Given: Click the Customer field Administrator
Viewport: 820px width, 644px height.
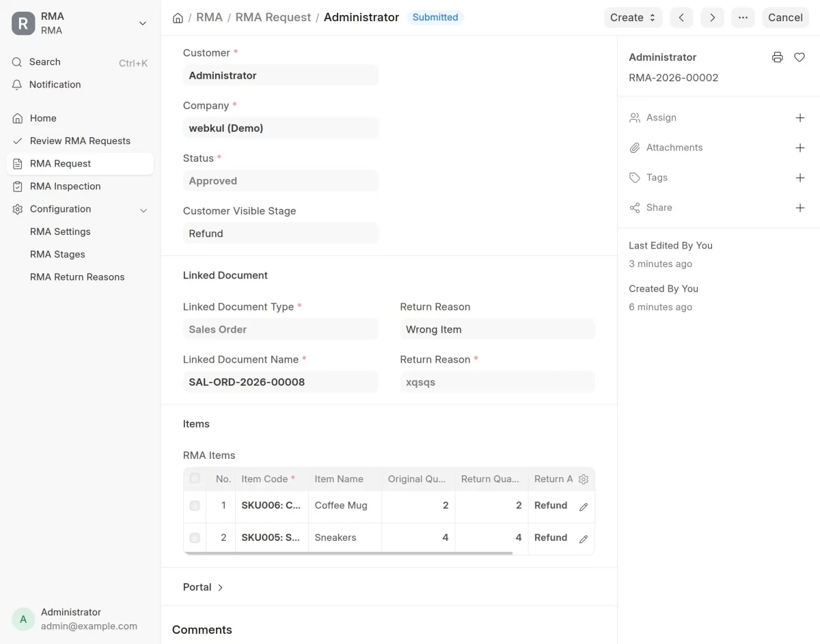Looking at the screenshot, I should (x=280, y=75).
